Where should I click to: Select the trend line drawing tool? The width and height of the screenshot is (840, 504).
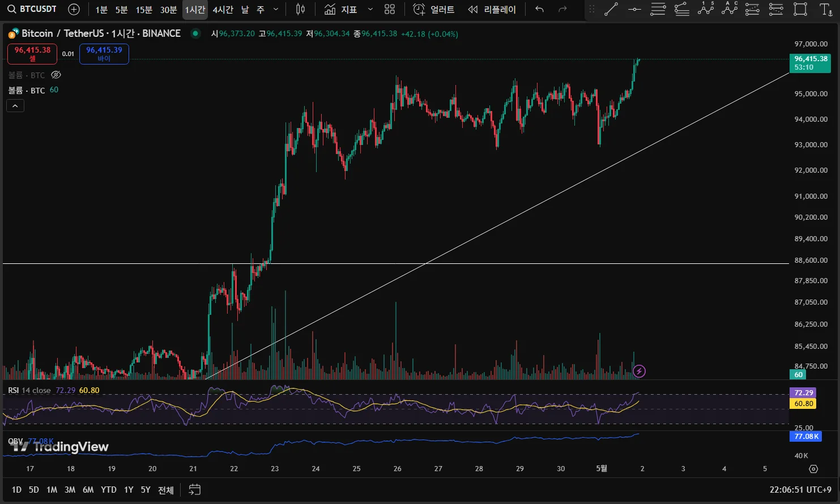tap(611, 9)
